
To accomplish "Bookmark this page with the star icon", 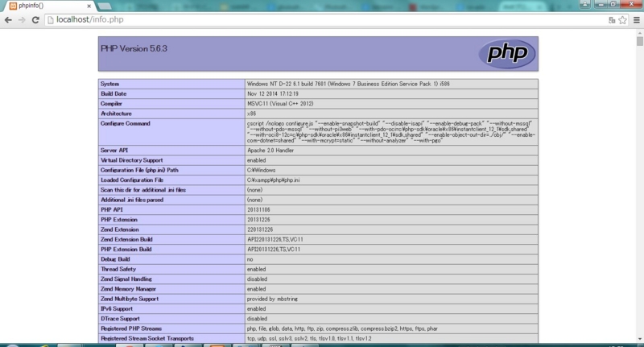I will [x=622, y=19].
